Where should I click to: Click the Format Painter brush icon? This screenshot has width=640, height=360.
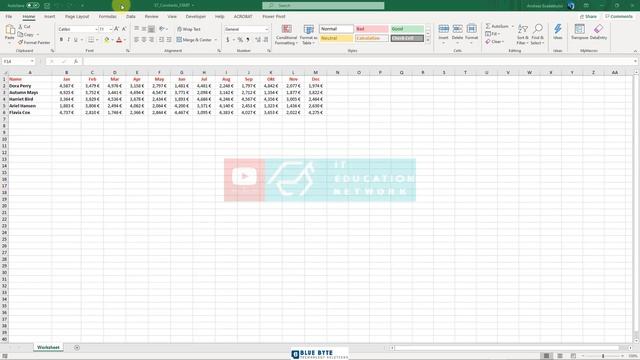pyautogui.click(x=20, y=42)
